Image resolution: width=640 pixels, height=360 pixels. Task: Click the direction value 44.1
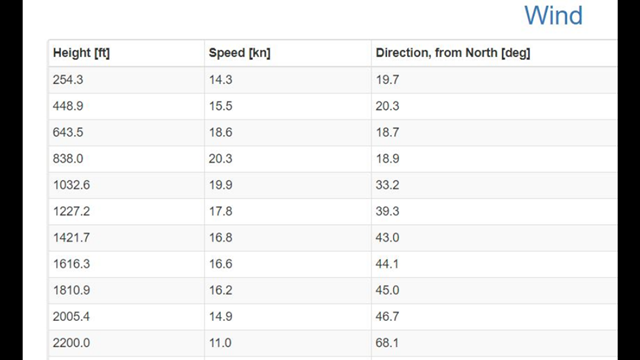[x=387, y=264]
